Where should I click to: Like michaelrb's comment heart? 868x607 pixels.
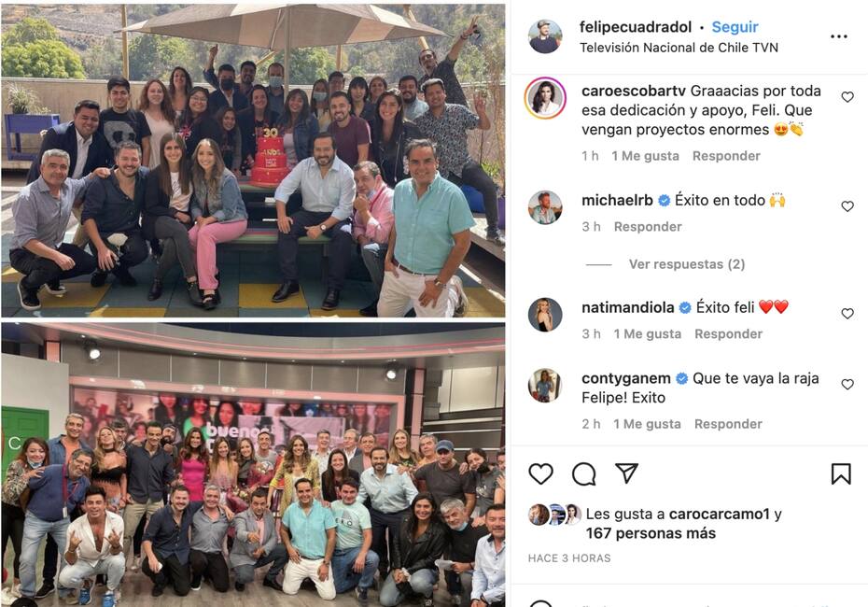[x=847, y=206]
